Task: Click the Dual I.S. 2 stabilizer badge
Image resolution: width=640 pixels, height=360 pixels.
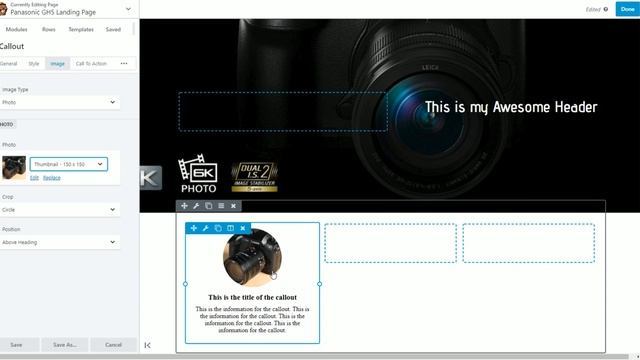Action: coord(255,177)
